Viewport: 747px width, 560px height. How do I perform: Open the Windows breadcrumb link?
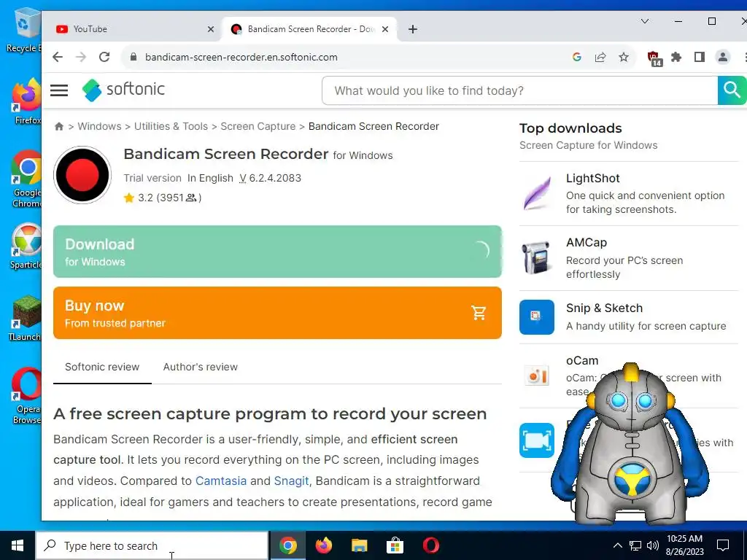[x=99, y=126]
